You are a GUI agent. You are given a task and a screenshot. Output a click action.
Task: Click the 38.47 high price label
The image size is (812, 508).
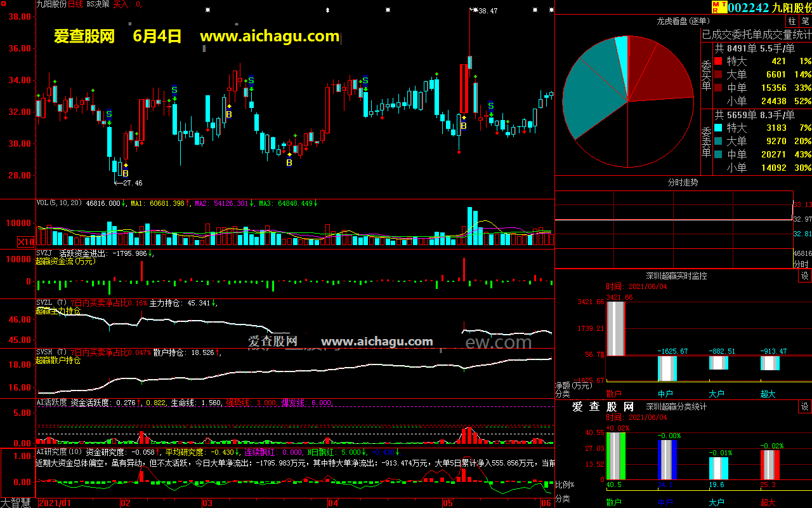pos(488,11)
